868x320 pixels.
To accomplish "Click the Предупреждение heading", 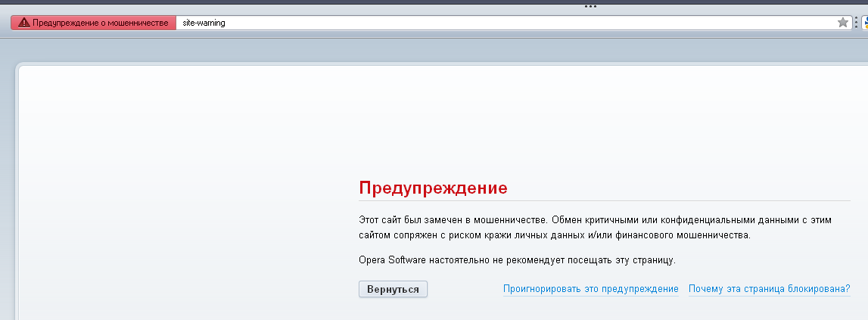I will pyautogui.click(x=433, y=188).
